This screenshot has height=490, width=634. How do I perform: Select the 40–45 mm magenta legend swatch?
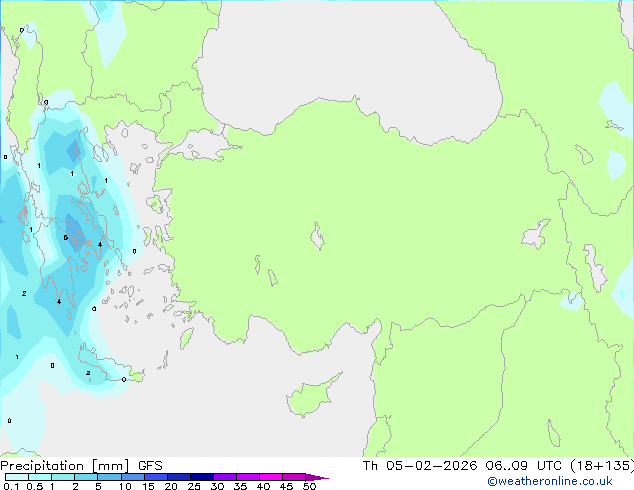pos(271,477)
